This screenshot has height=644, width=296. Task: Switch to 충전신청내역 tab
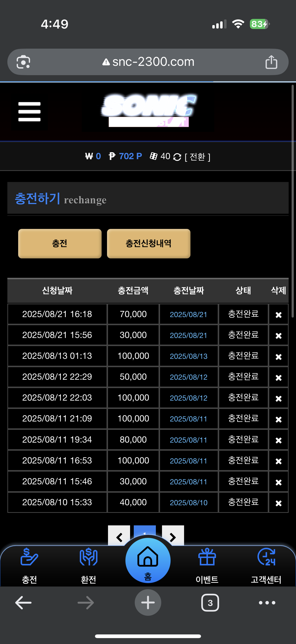149,243
